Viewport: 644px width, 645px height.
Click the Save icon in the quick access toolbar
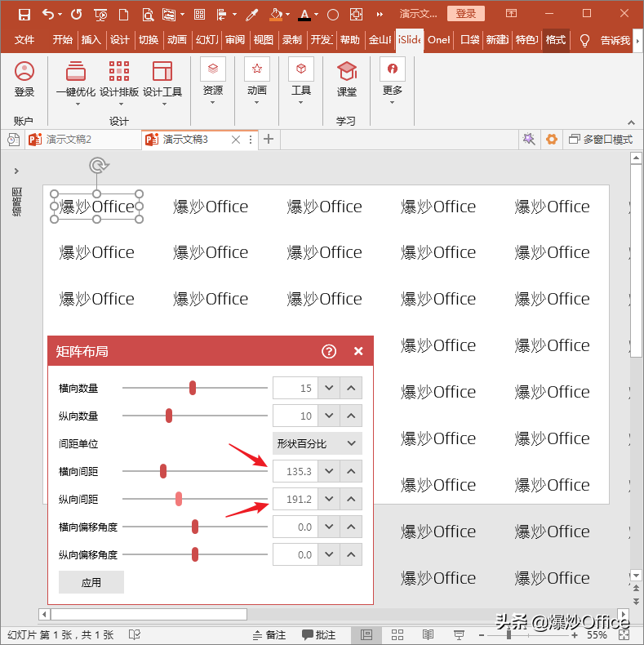pos(24,15)
